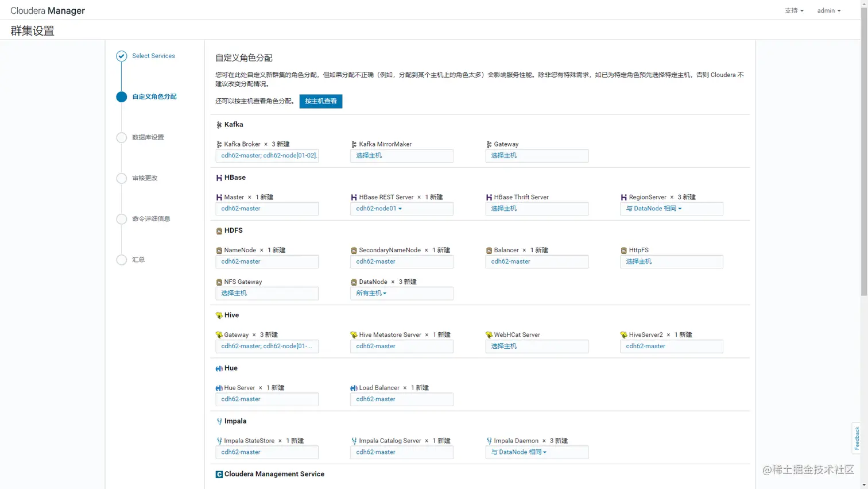Viewport: 868px width, 489px height.
Task: Click the Balancer role icon
Action: (x=489, y=251)
